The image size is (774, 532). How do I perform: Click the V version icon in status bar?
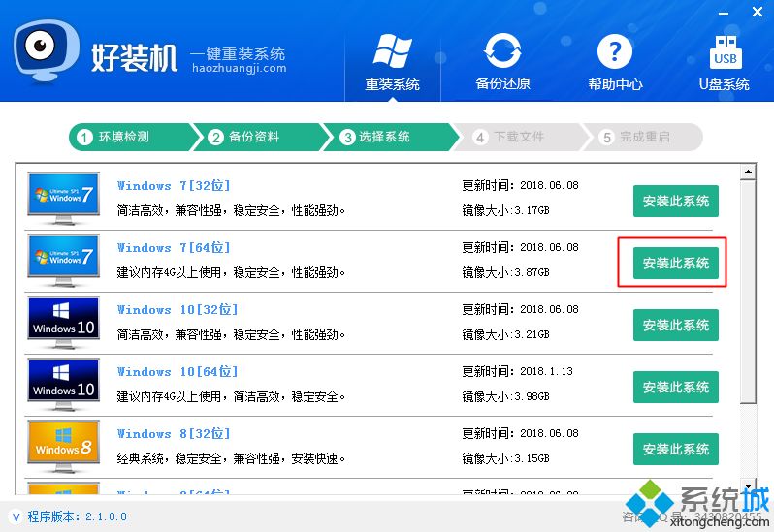(x=16, y=516)
